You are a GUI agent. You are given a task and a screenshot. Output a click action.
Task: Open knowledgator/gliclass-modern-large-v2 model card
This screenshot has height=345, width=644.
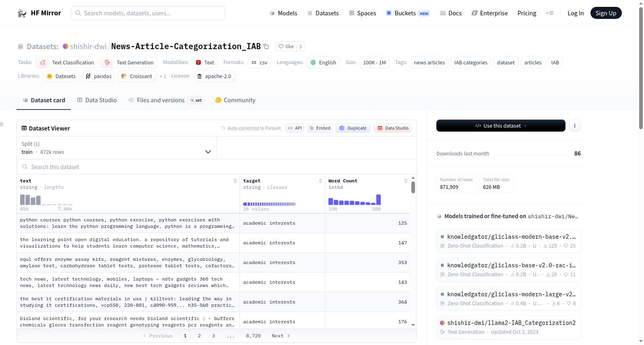[508, 298]
